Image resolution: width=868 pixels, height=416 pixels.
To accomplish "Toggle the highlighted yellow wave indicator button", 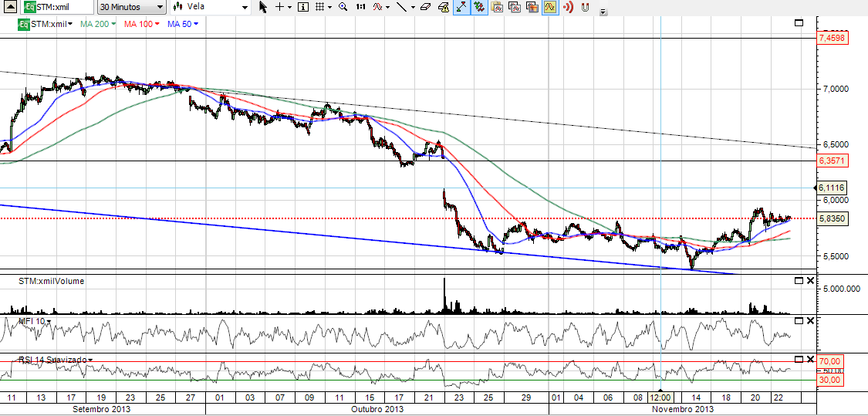I will (x=549, y=8).
